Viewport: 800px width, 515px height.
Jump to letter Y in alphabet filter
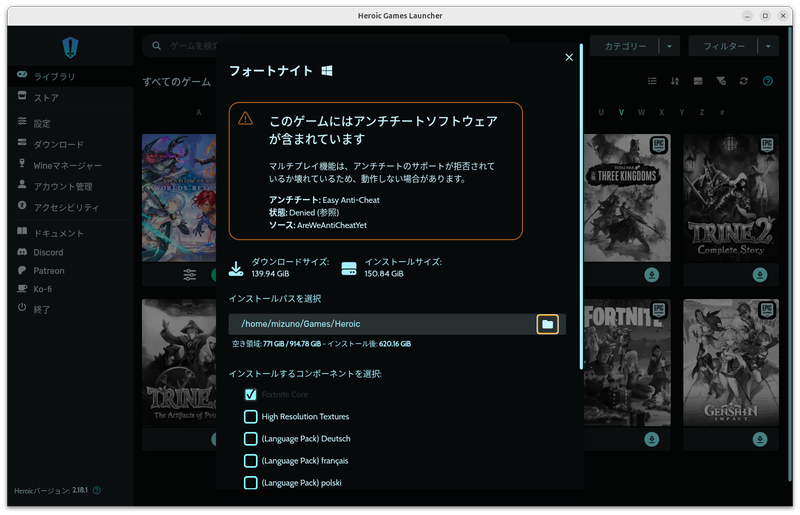(x=682, y=112)
